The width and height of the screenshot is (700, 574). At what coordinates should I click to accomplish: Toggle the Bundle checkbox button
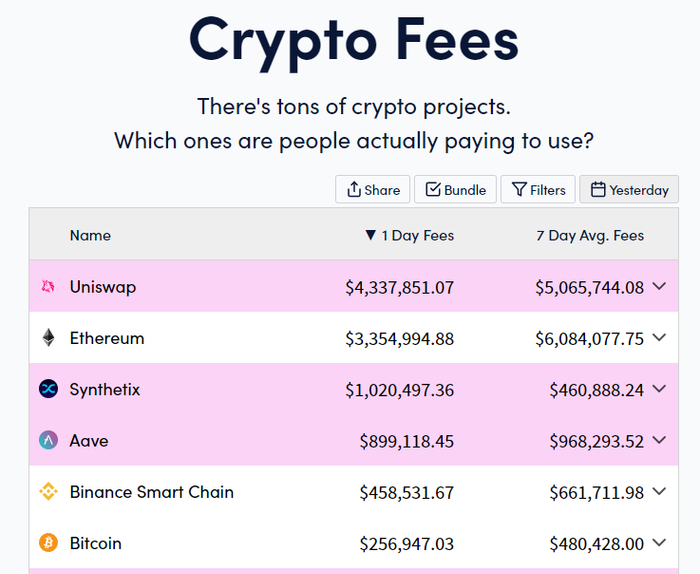coord(455,189)
